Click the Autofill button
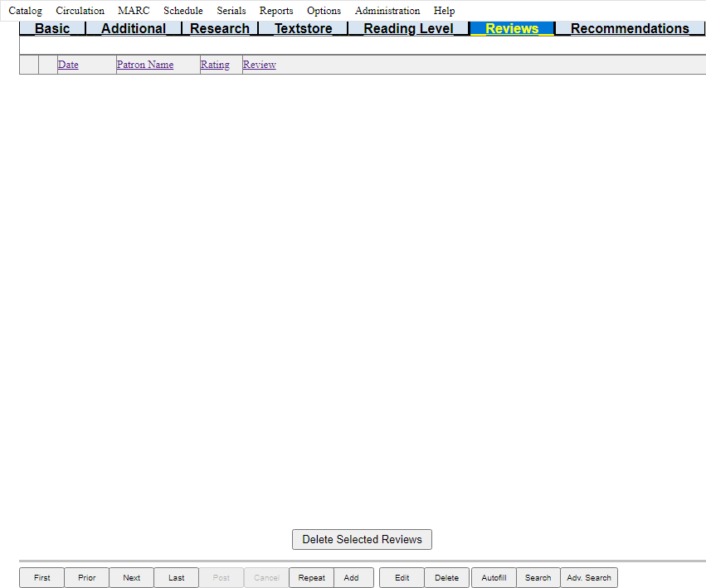Viewport: 706px width, 588px height. click(x=494, y=578)
